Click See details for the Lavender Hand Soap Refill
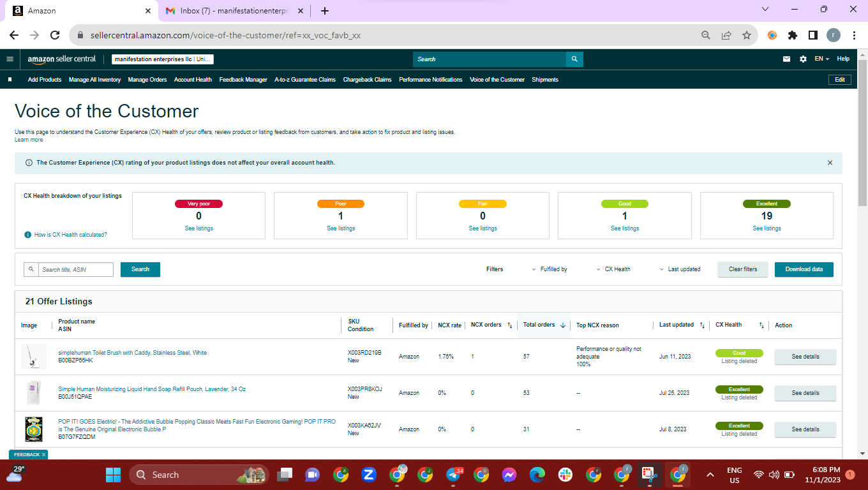 (805, 393)
